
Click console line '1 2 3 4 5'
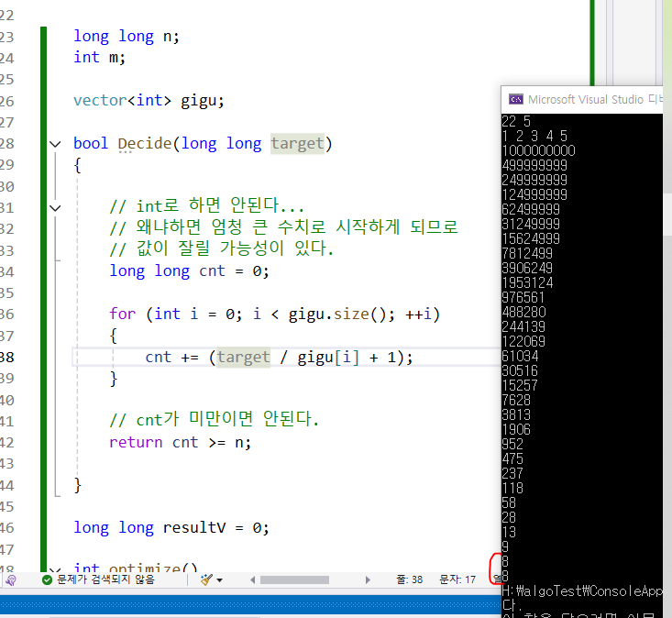534,136
